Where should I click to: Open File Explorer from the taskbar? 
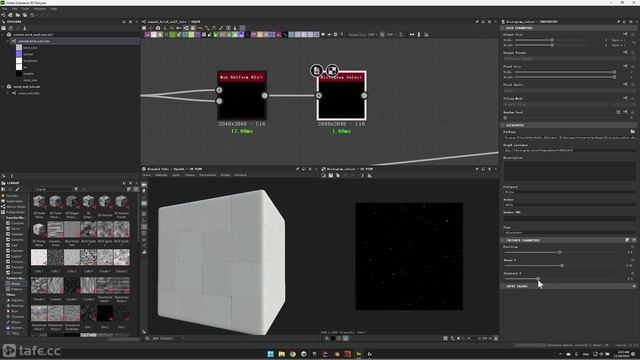click(x=282, y=354)
